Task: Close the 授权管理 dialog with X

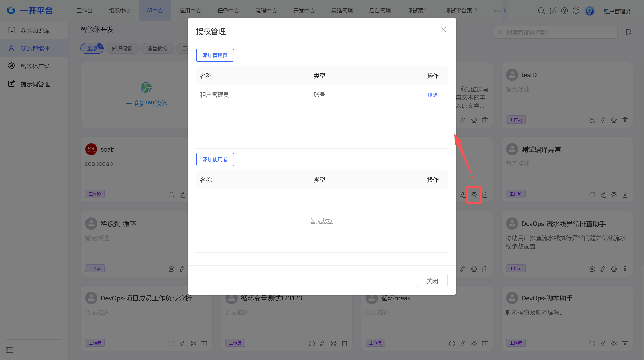Action: (444, 30)
